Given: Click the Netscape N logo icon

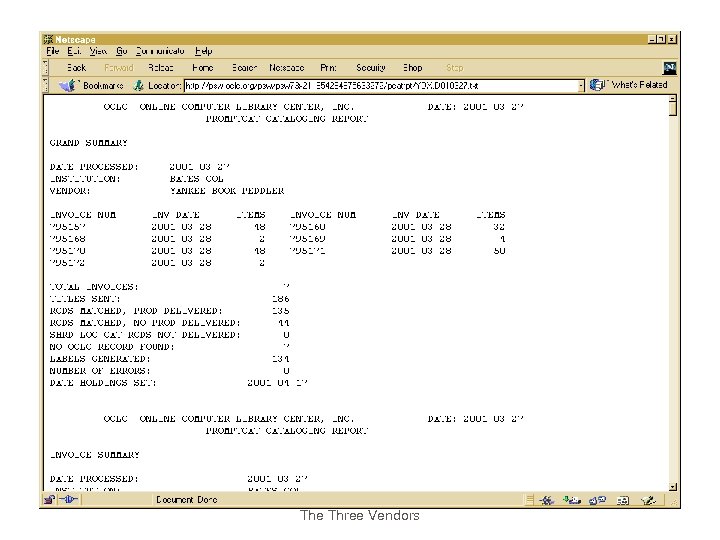Looking at the screenshot, I should point(669,68).
